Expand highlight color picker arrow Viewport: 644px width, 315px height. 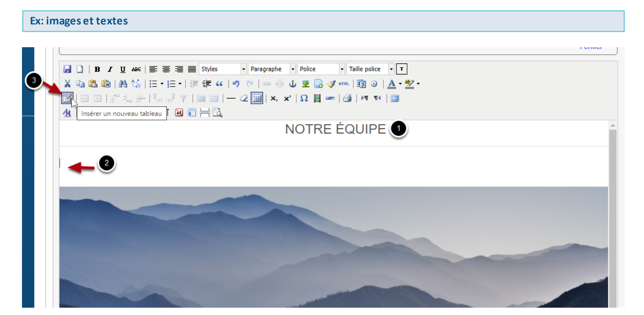point(418,84)
